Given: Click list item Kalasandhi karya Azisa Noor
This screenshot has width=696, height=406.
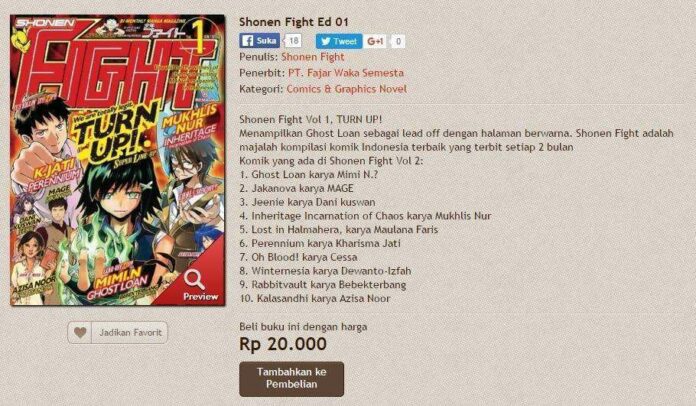Looking at the screenshot, I should [315, 298].
